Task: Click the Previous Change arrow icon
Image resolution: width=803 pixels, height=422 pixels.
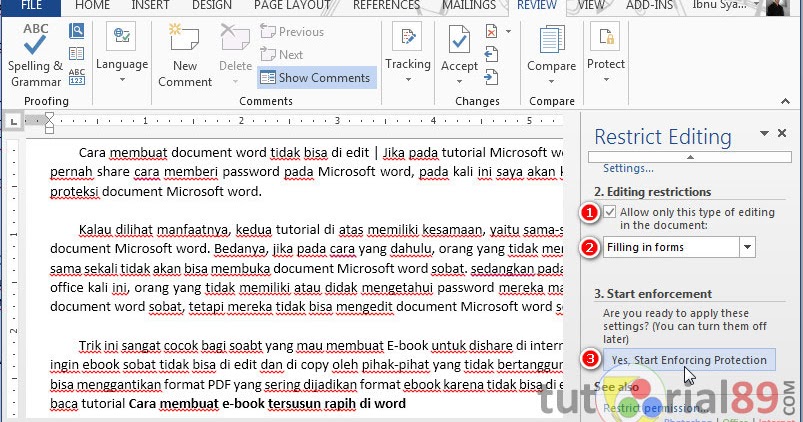Action: pos(491,54)
